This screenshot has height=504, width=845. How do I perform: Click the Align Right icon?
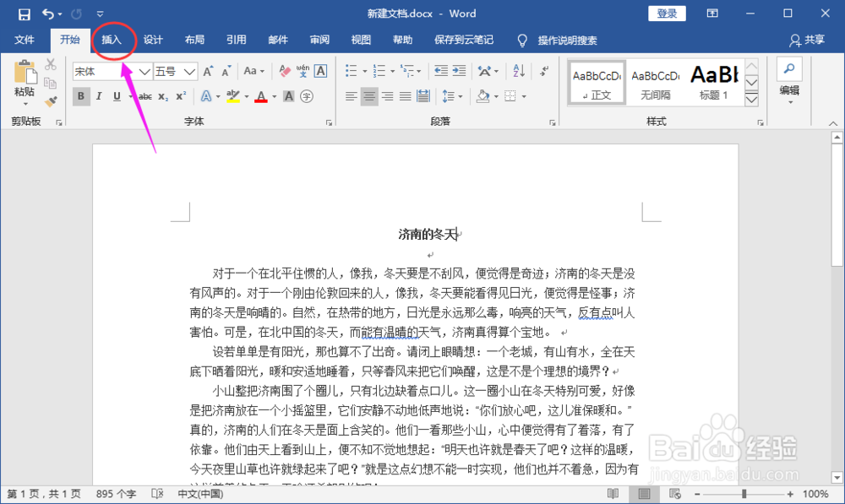pos(388,96)
